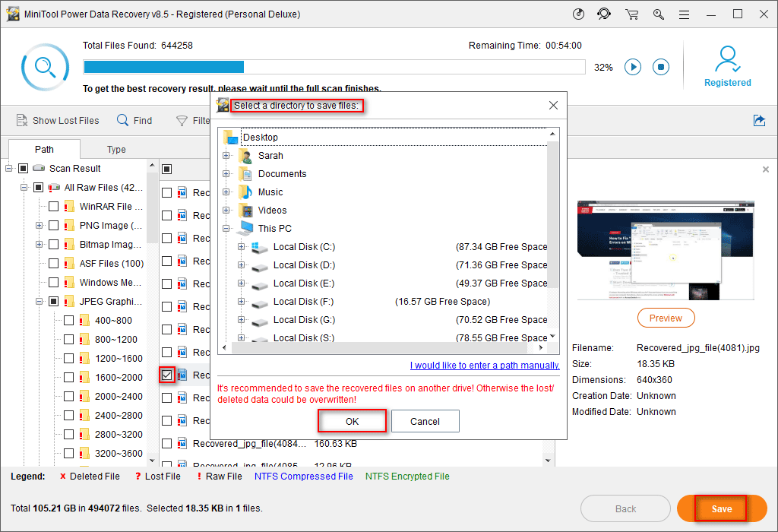This screenshot has width=778, height=532.
Task: Click the shopping cart icon
Action: (631, 14)
